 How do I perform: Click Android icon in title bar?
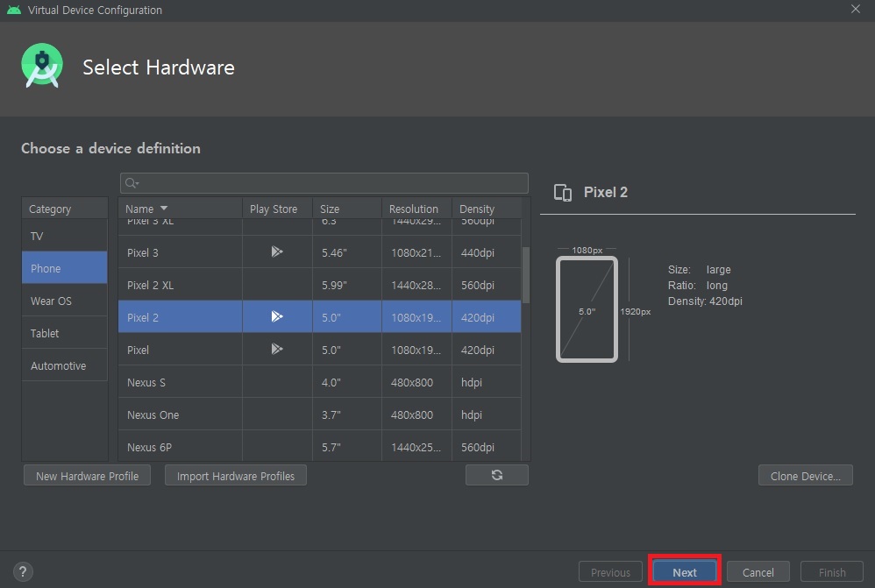point(13,10)
